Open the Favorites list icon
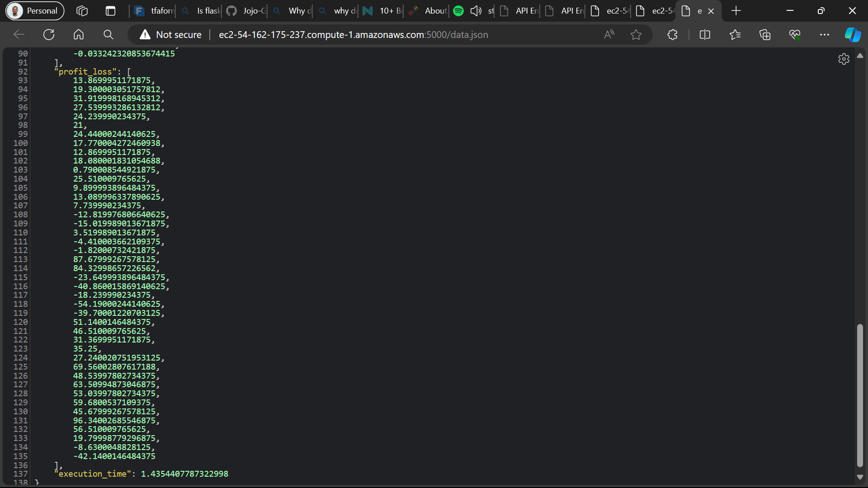The image size is (868, 488). point(735,35)
